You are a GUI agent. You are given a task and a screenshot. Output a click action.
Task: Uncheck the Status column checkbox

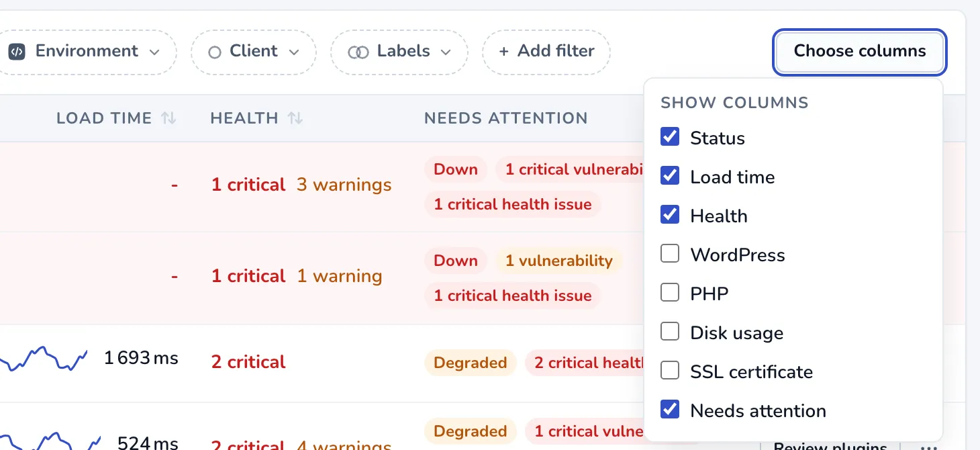pos(670,137)
